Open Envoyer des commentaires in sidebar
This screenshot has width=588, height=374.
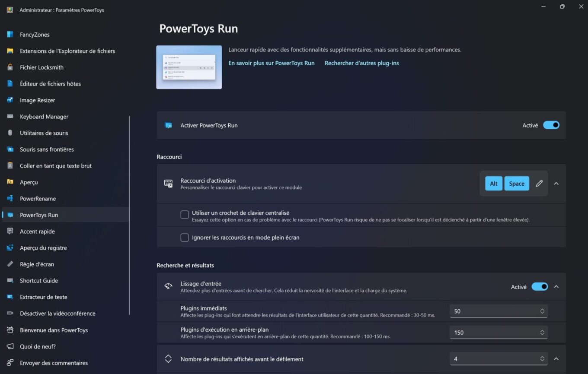click(65, 363)
